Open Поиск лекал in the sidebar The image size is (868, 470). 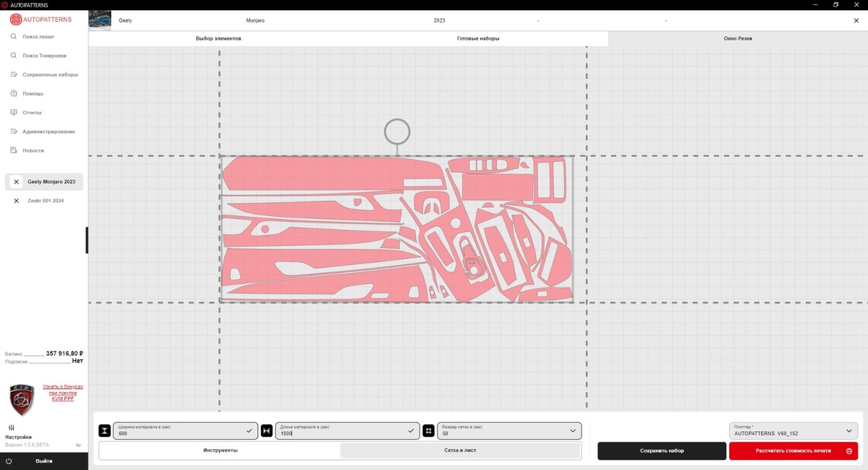[x=38, y=36]
